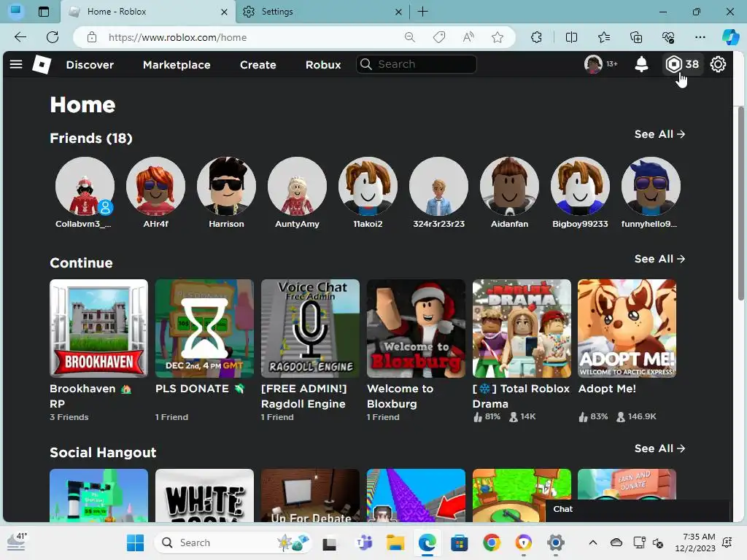Launch the PLS DONATE game tile
Viewport: 747px width, 560px height.
click(204, 329)
